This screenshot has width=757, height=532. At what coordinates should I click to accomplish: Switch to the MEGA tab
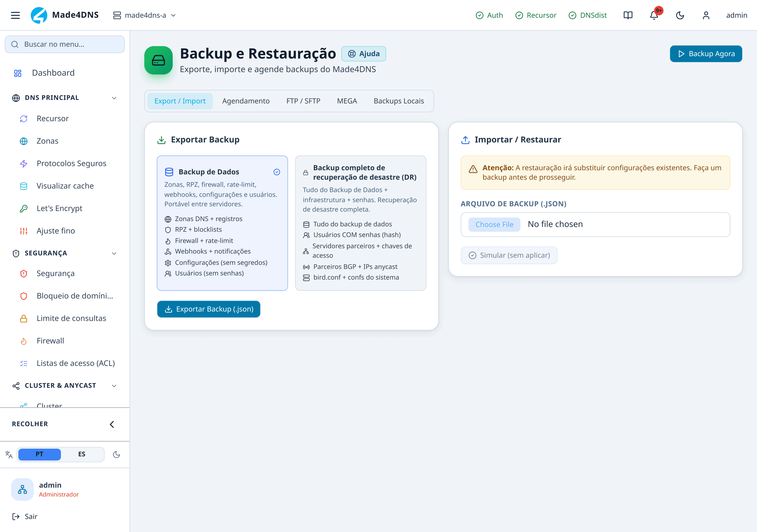(x=347, y=101)
